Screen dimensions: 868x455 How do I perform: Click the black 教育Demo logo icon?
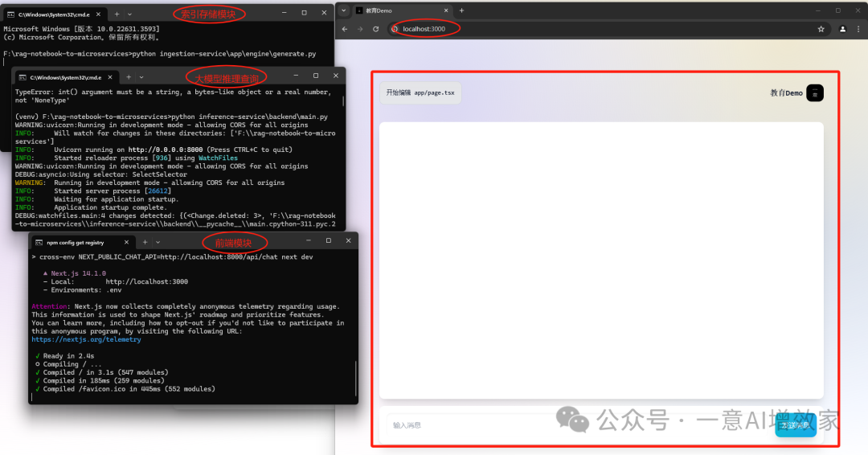coord(815,93)
